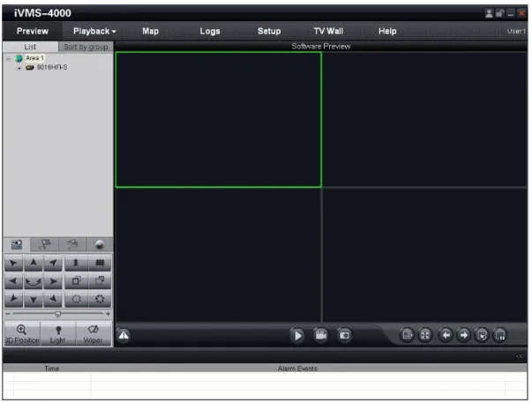Start PTZ auto scan
Image resolution: width=532 pixels, height=403 pixels.
[34, 281]
